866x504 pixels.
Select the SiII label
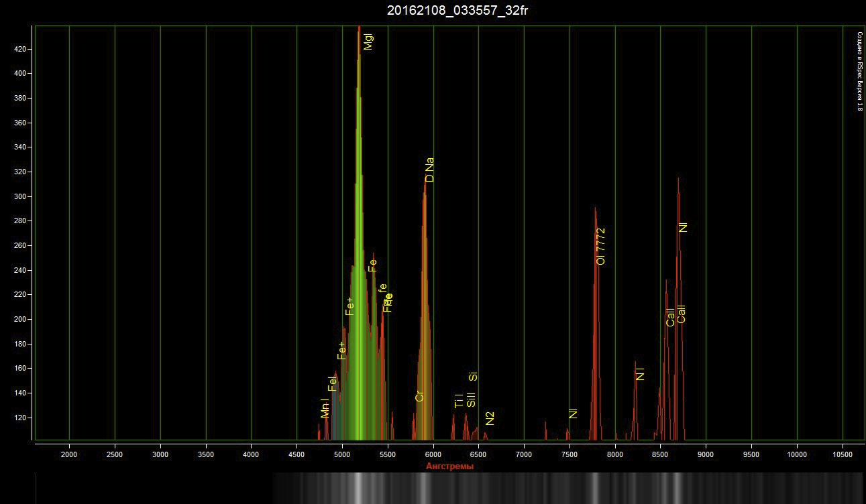[471, 400]
